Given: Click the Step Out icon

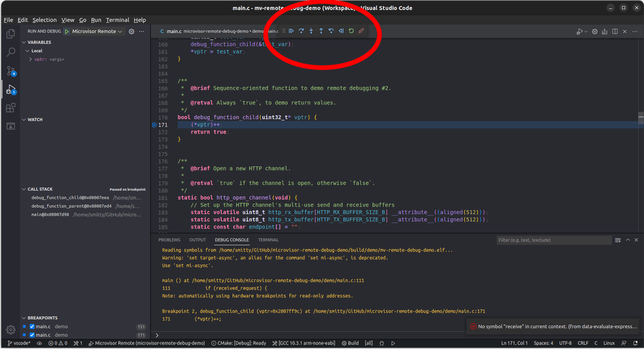Looking at the screenshot, I should 321,31.
